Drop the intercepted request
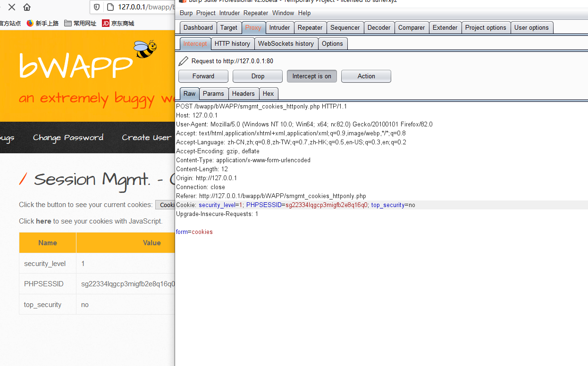This screenshot has width=588, height=366. pos(258,76)
